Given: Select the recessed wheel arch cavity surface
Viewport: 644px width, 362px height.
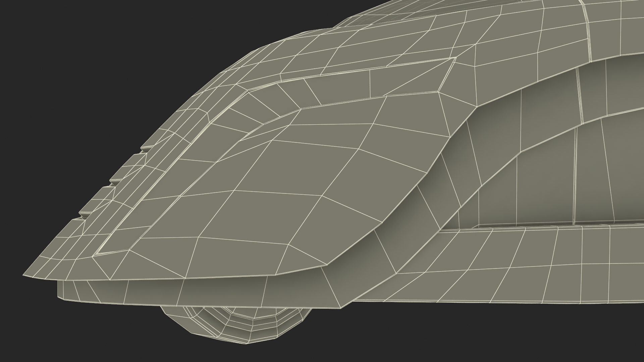Looking at the screenshot, I should pyautogui.click(x=537, y=188).
